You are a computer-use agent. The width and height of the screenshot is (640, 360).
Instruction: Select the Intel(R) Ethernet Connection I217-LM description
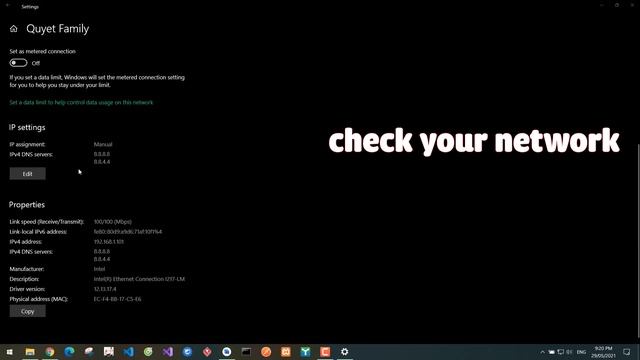click(x=139, y=279)
